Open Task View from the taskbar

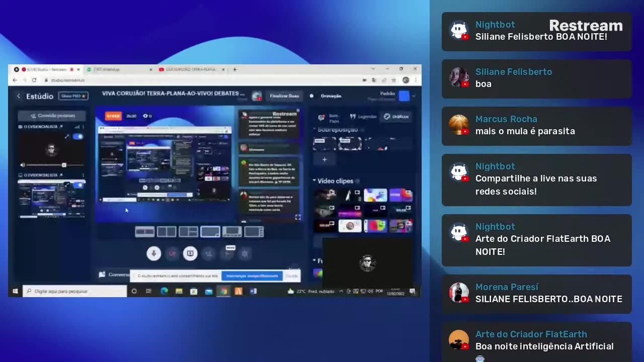coord(149,291)
